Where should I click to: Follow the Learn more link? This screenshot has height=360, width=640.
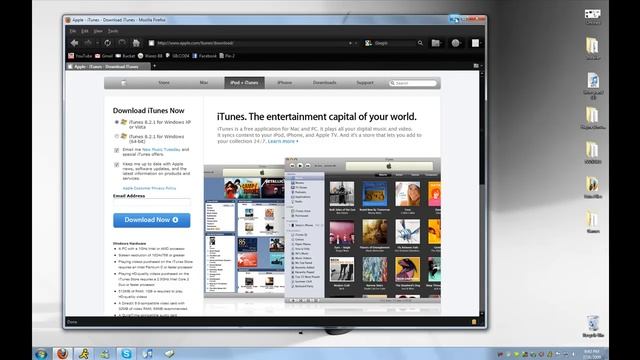coord(283,141)
